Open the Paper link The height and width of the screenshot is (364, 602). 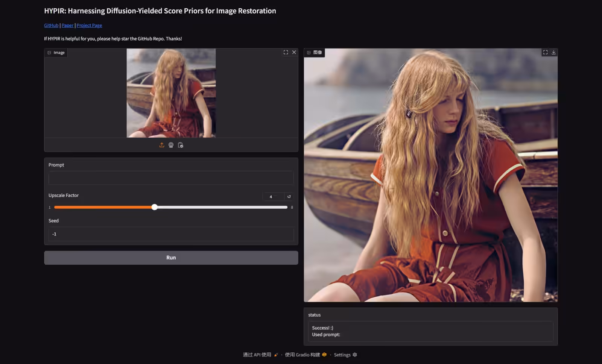[x=67, y=25]
